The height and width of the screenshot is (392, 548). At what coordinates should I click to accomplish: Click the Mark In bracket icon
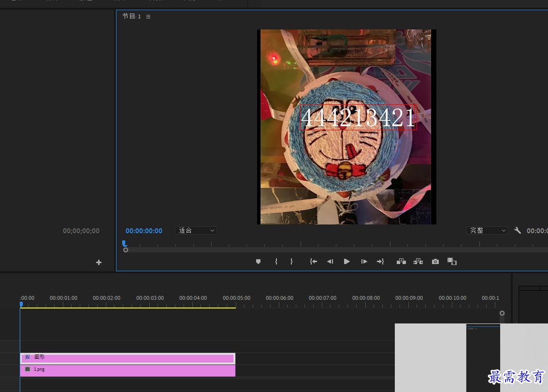coord(276,262)
